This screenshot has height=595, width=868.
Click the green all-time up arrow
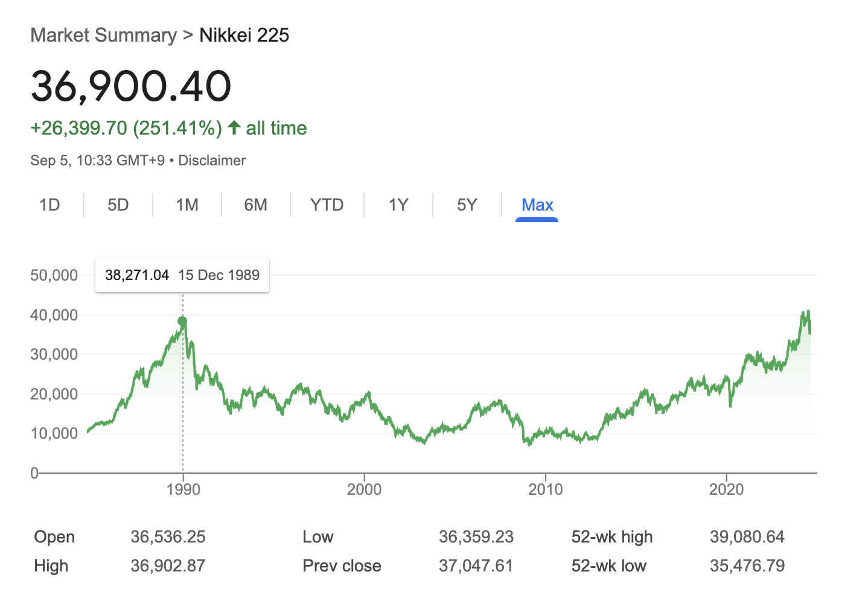(x=234, y=128)
